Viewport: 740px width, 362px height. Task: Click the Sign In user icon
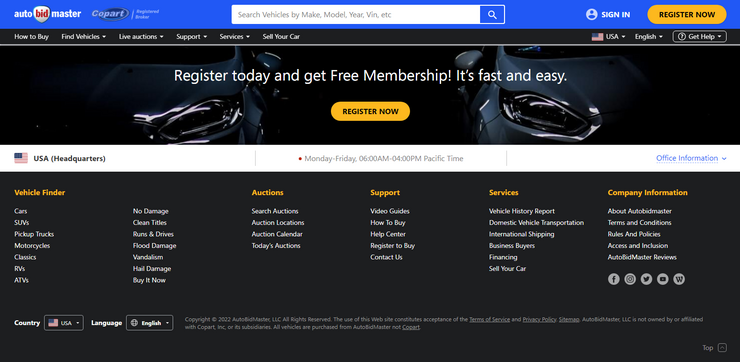[x=591, y=15]
